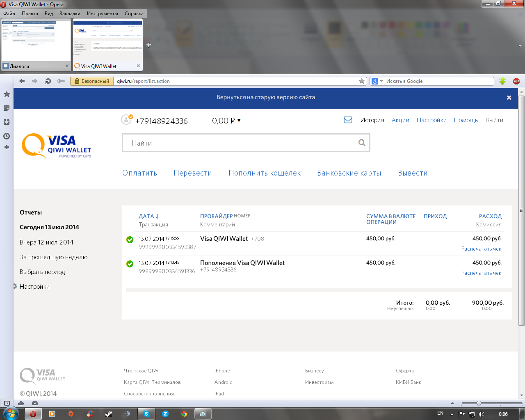
Task: Expand the closed tabs arrow list
Action: (x=520, y=46)
